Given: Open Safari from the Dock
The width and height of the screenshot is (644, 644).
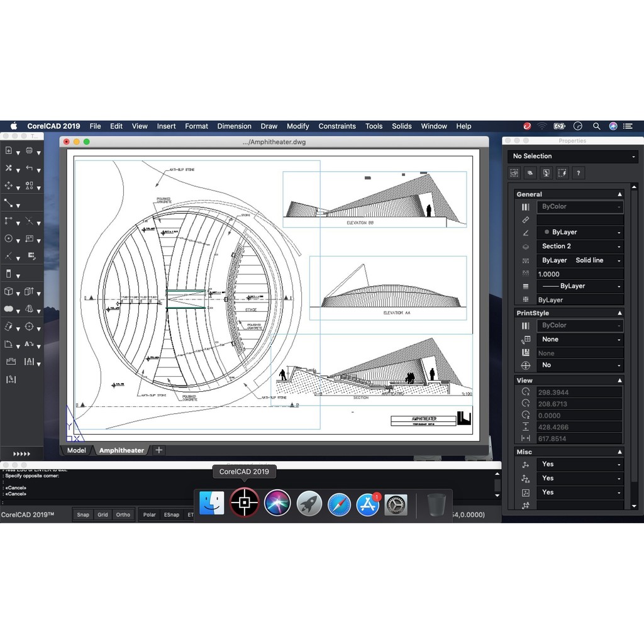Looking at the screenshot, I should 339,504.
